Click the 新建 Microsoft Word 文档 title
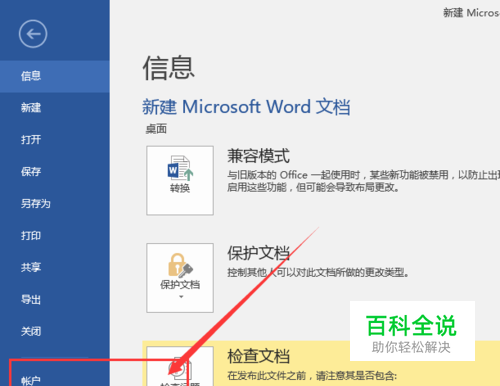Viewport: 500px width, 386px height. (x=246, y=107)
